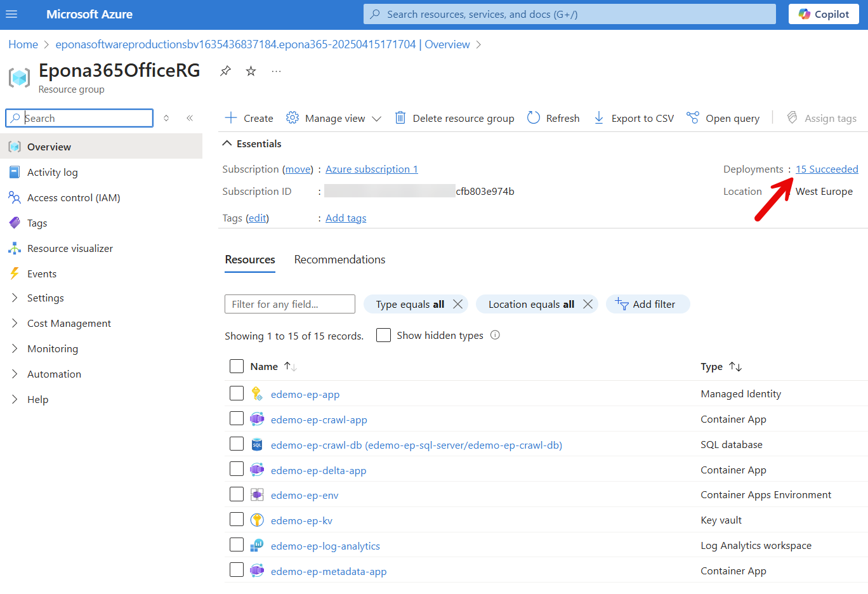Sort resources by Type column
Image resolution: width=868 pixels, height=594 pixels.
click(x=721, y=366)
